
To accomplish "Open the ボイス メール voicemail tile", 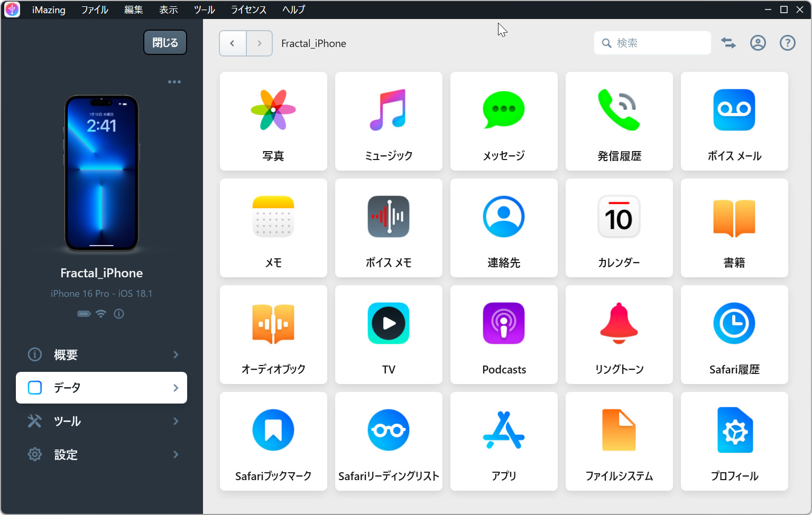I will coord(734,121).
